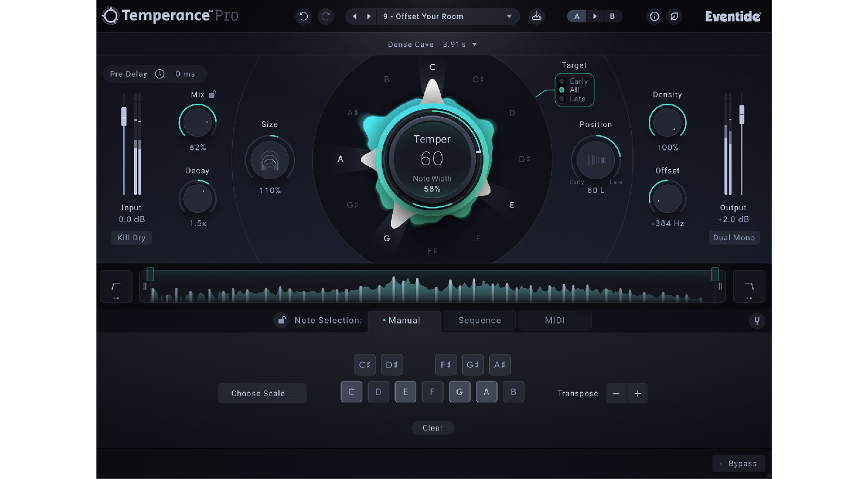Screen dimensions: 868x479
Task: Toggle the C# note key
Action: click(x=365, y=365)
